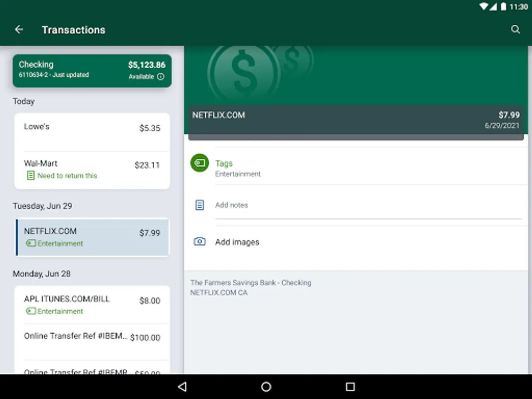The height and width of the screenshot is (399, 532).
Task: Tap the Wi-Fi status icon
Action: tap(484, 7)
